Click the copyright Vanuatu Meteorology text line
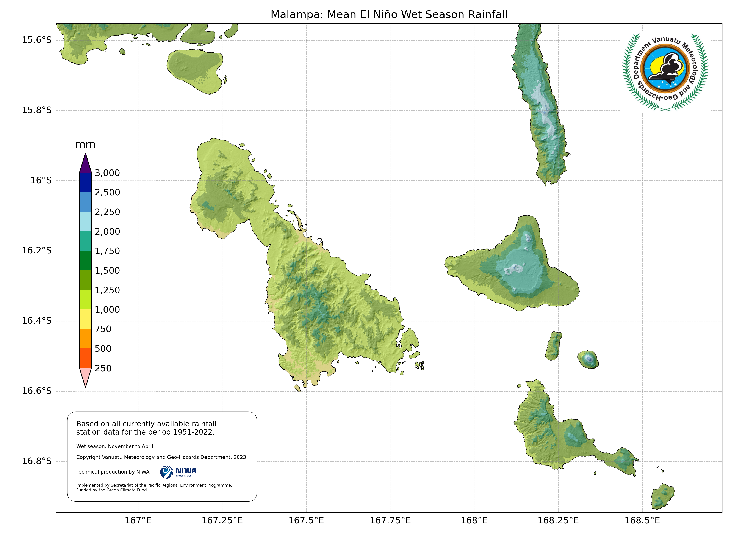The height and width of the screenshot is (535, 756). point(162,457)
